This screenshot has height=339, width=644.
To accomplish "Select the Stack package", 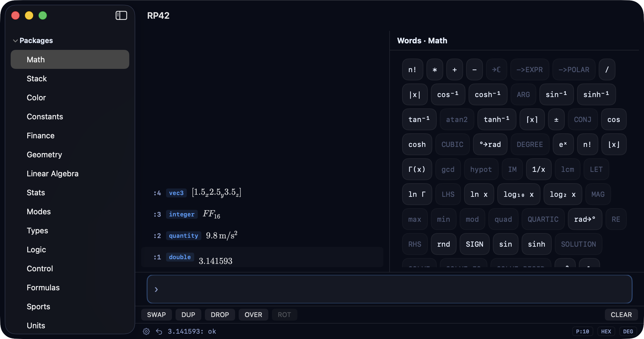I will click(70, 78).
